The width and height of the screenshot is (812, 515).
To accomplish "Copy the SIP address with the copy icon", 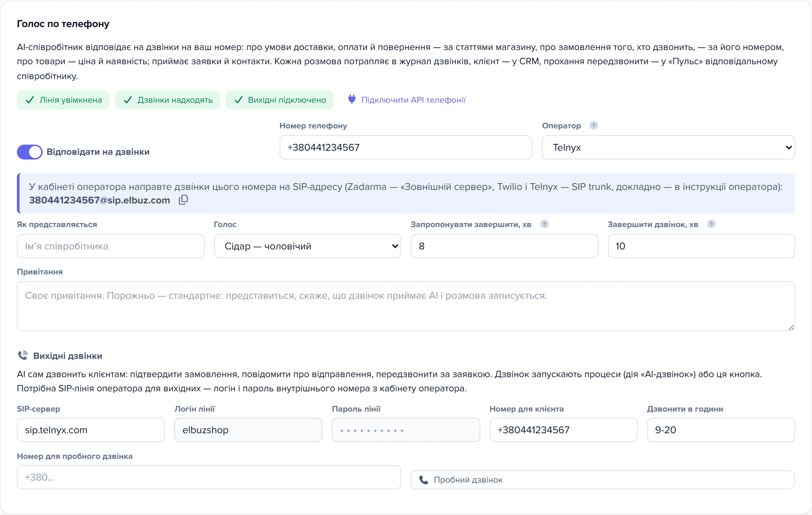I will click(183, 200).
